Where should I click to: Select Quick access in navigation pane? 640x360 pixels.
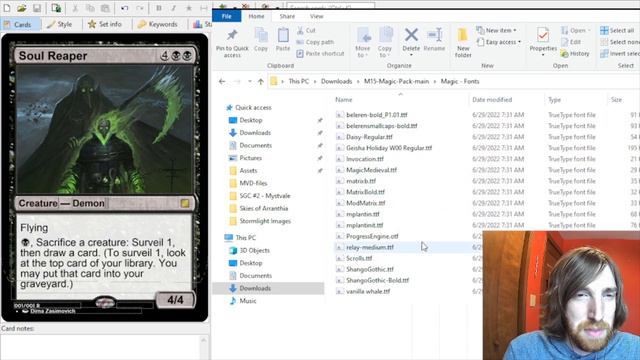(249, 108)
